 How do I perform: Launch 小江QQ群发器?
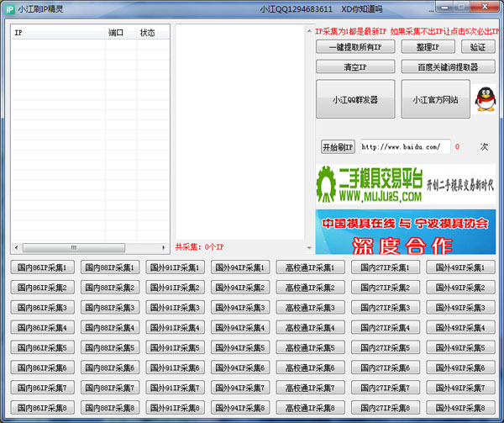[x=354, y=100]
